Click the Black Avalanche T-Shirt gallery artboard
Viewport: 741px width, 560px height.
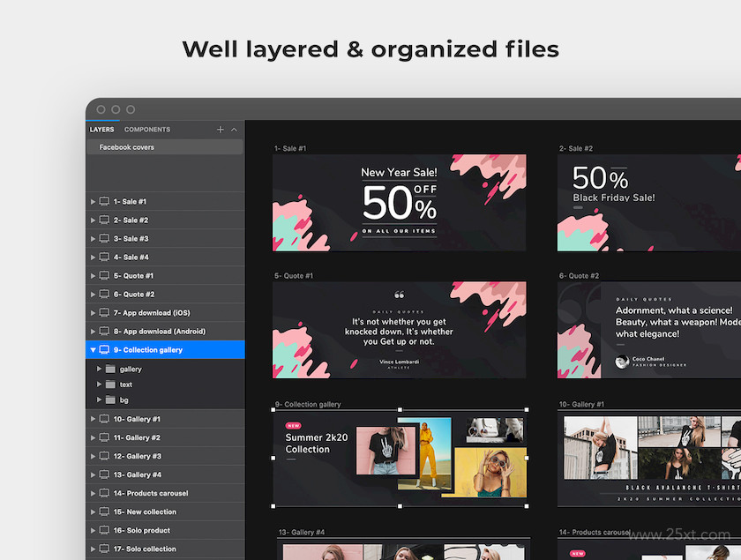[649, 459]
